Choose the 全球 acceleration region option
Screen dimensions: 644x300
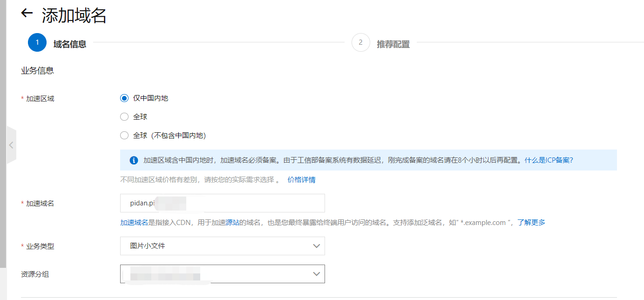(x=124, y=117)
